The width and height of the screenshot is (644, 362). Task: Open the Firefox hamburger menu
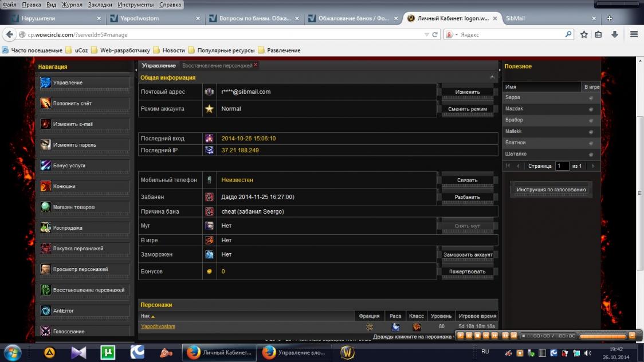click(634, 34)
